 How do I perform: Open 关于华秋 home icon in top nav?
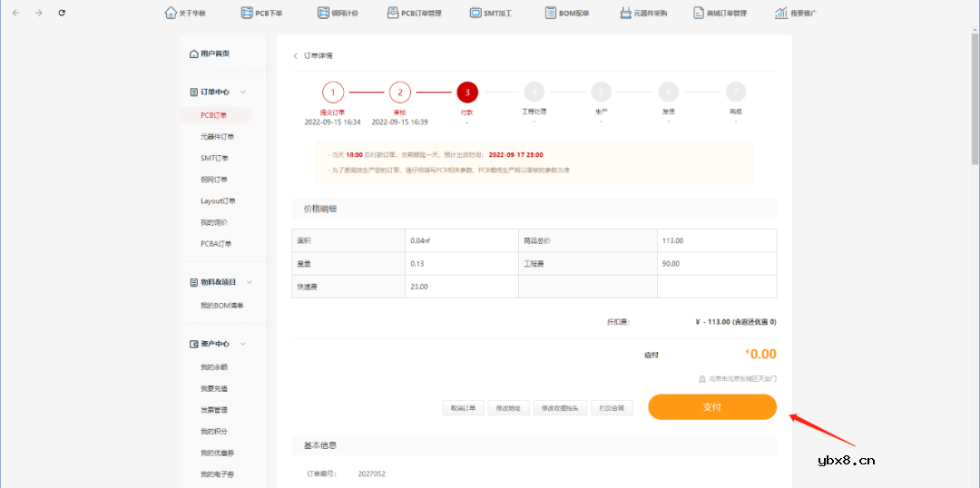[170, 13]
